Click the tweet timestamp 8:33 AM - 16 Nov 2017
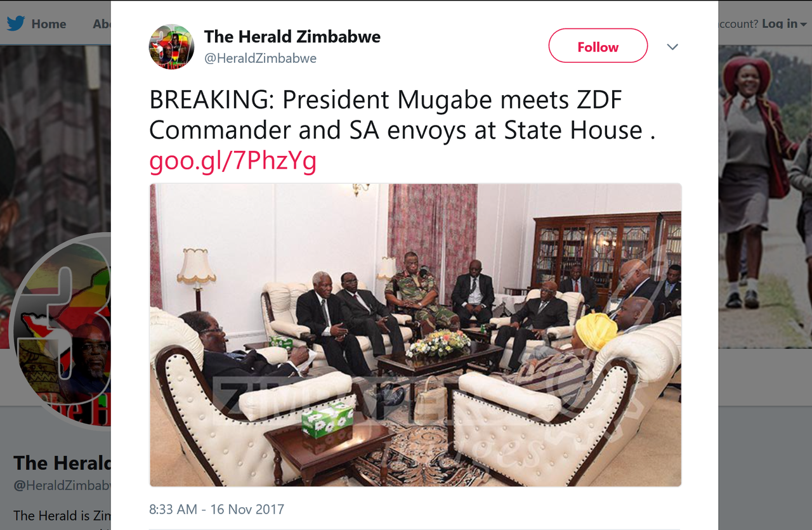This screenshot has height=530, width=812. click(217, 509)
